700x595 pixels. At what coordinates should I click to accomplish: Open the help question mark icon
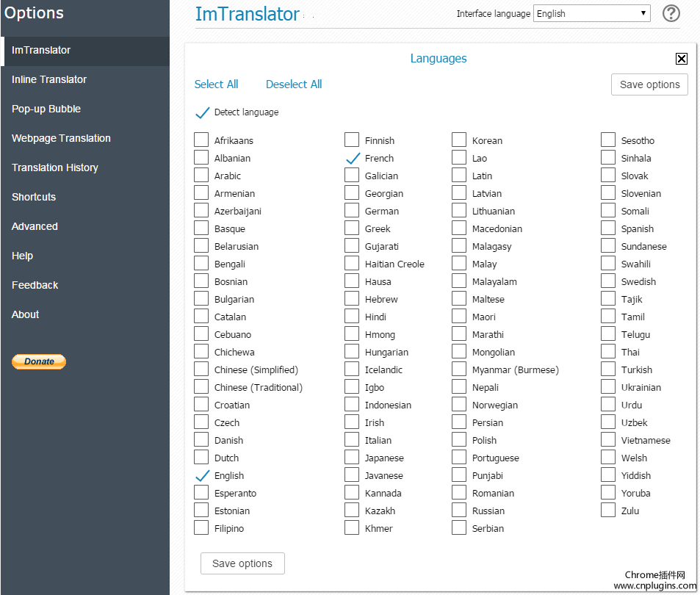pos(671,13)
